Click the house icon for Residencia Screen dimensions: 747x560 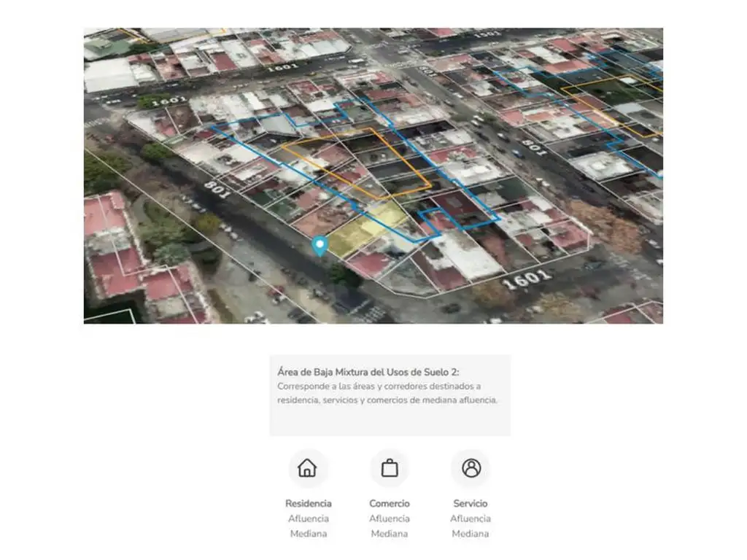tap(308, 468)
